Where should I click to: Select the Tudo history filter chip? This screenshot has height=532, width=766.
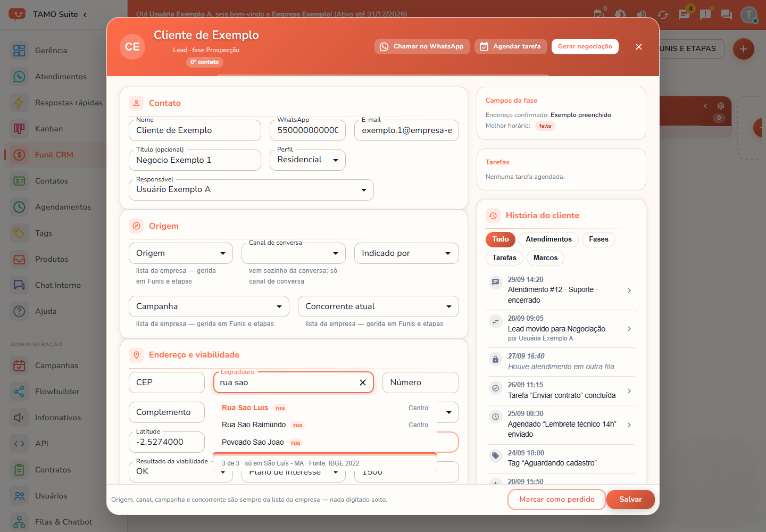tap(501, 239)
